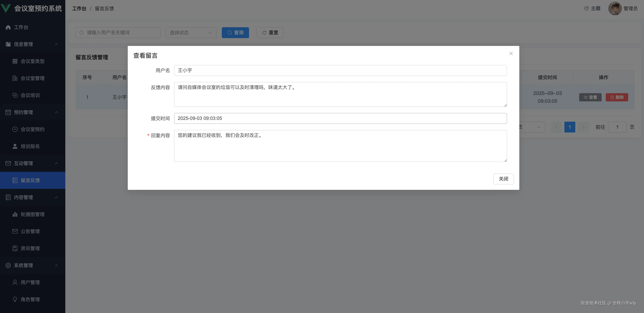
Task: Open the 选择状态 dropdown
Action: coord(191,33)
